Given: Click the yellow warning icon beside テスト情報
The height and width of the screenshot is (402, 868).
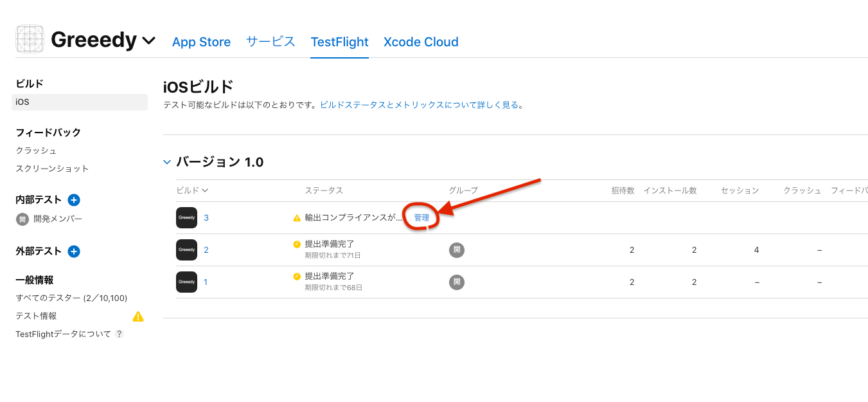Looking at the screenshot, I should [138, 316].
